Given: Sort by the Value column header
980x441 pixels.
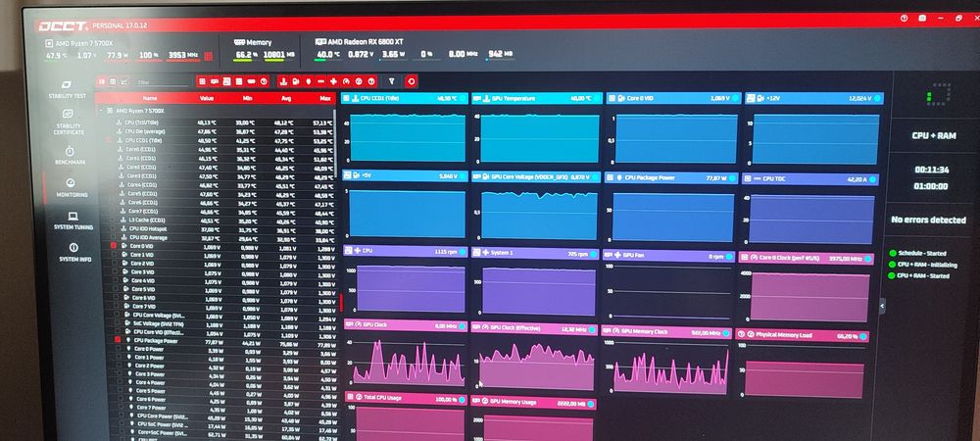Looking at the screenshot, I should [207, 98].
